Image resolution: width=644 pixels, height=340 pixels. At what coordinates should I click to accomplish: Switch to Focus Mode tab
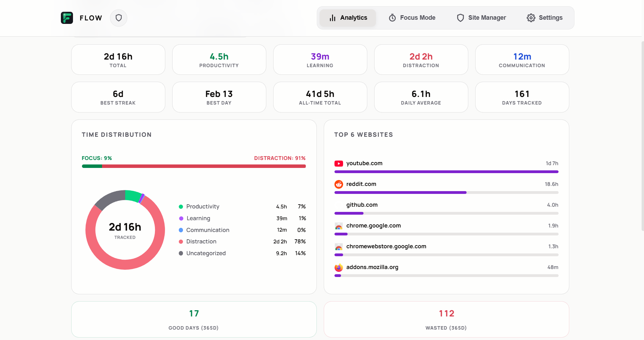pyautogui.click(x=412, y=18)
